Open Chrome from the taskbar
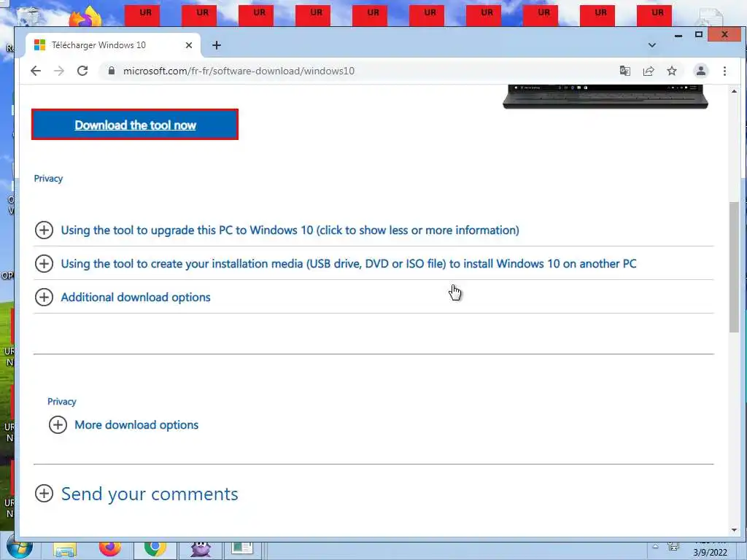747x560 pixels. tap(155, 549)
